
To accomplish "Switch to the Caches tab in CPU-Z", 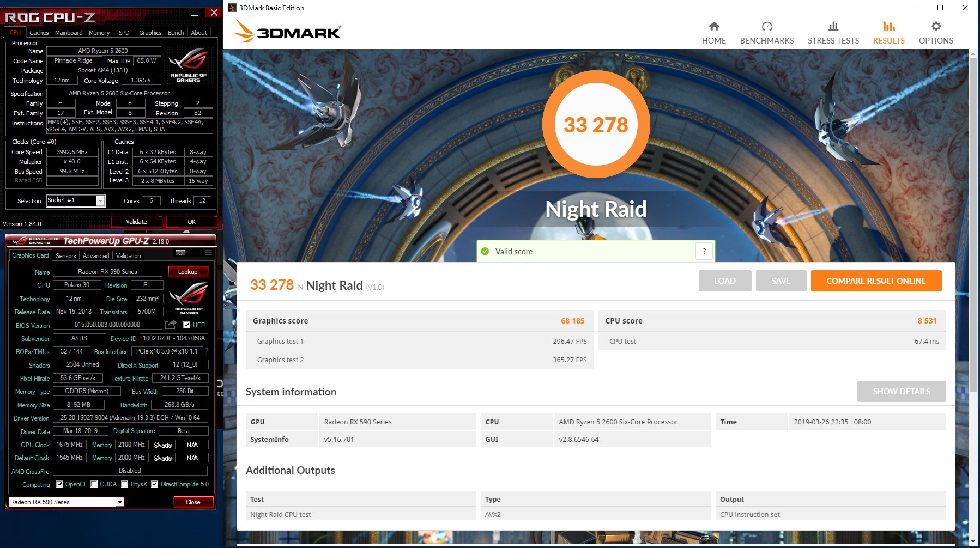I will click(39, 33).
